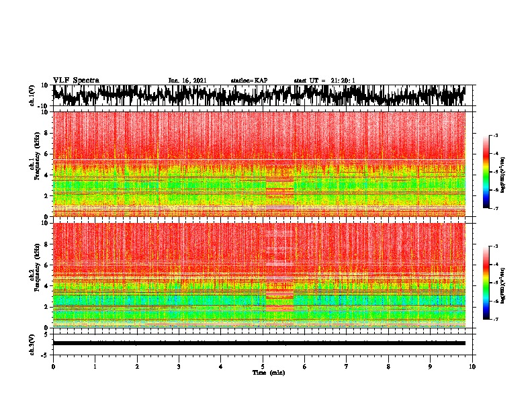Viewport: 532px width, 411px height.
Task: Click the ch.1 spectrogram interference band near minute 5.4
Action: pos(280,194)
